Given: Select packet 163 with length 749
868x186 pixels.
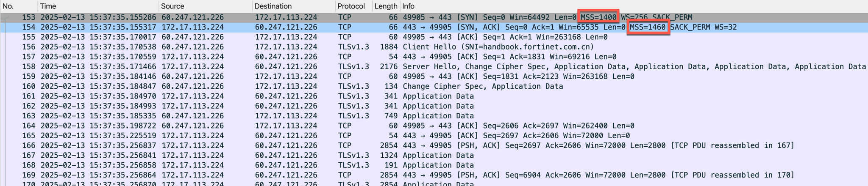Looking at the screenshot, I should (x=434, y=116).
